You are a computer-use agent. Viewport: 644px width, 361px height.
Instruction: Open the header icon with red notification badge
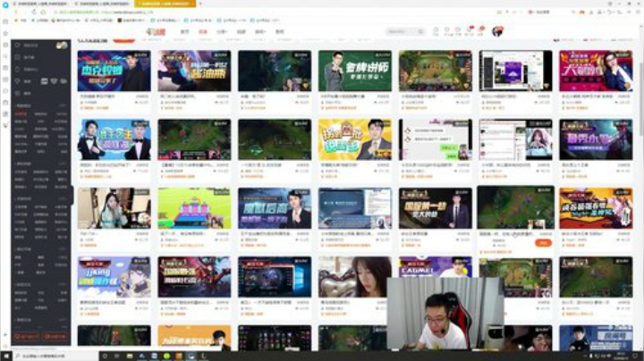(x=469, y=30)
